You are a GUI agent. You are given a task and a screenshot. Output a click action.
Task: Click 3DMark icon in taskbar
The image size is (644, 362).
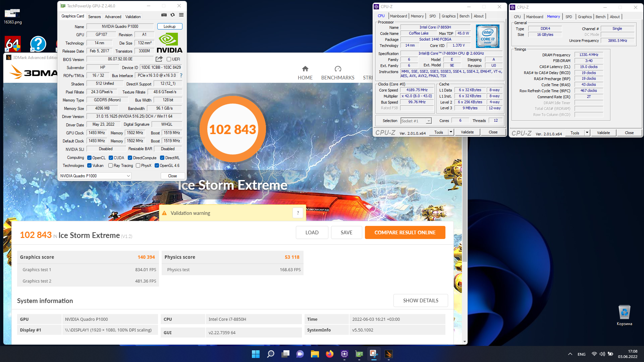pyautogui.click(x=389, y=354)
